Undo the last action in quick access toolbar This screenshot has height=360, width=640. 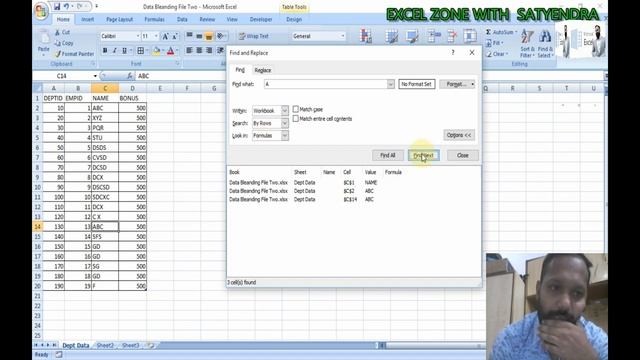pyautogui.click(x=66, y=7)
